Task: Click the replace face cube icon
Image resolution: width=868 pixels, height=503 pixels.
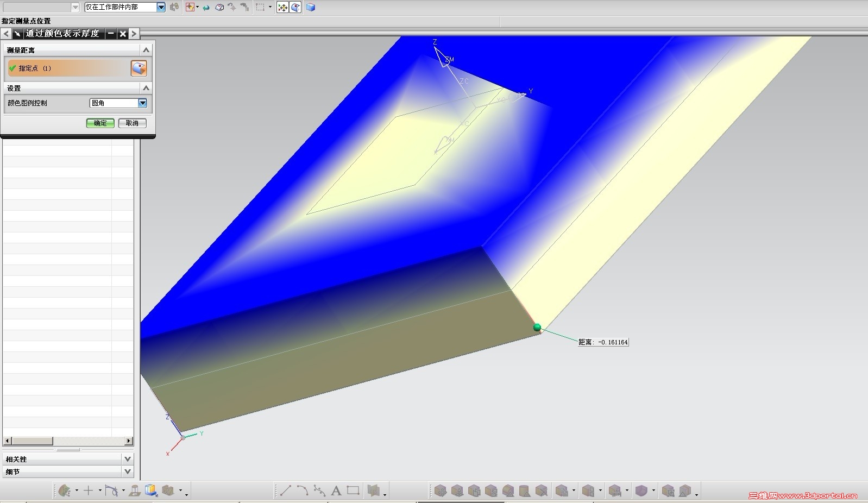Action: [x=491, y=491]
